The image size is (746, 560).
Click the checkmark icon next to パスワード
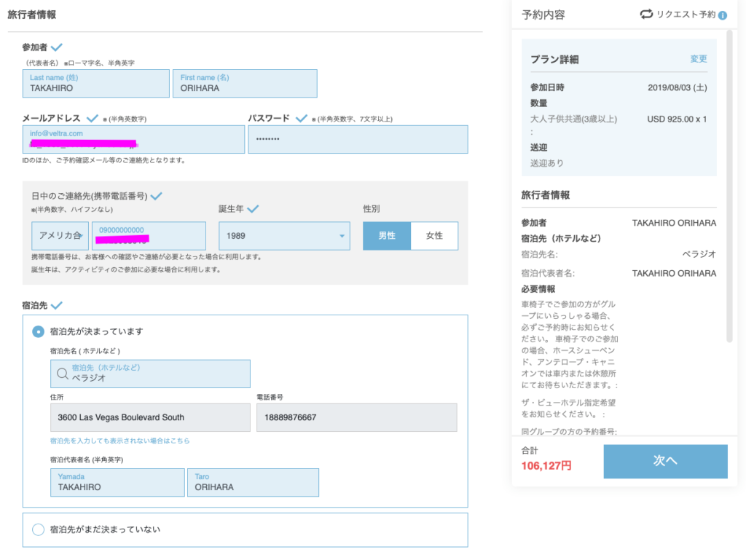(x=302, y=118)
